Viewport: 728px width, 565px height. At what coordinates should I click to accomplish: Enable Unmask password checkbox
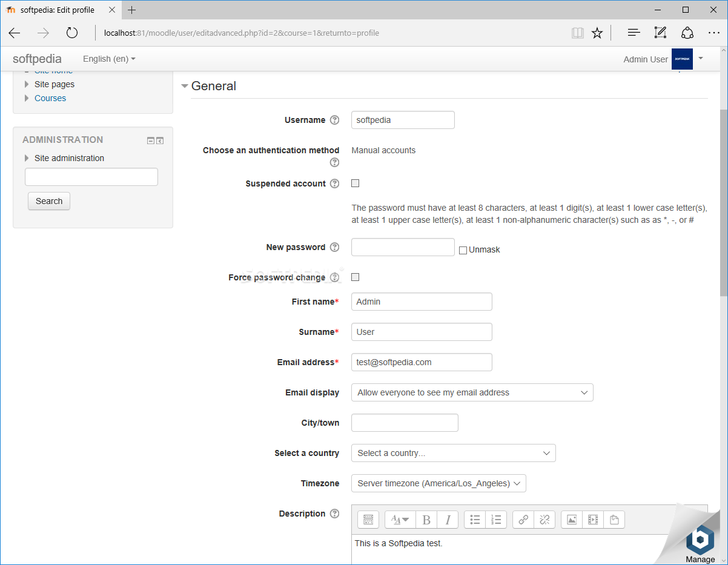(x=463, y=250)
